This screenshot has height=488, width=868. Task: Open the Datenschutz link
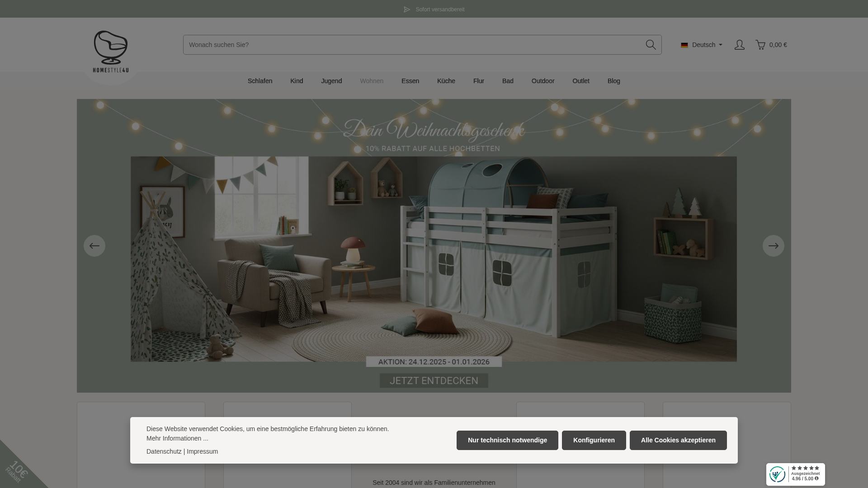point(164,451)
